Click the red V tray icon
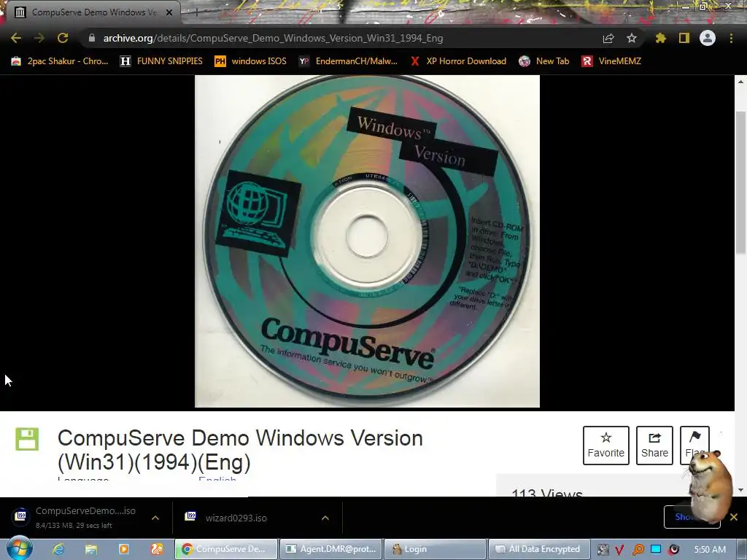The width and height of the screenshot is (747, 560). pos(619,550)
